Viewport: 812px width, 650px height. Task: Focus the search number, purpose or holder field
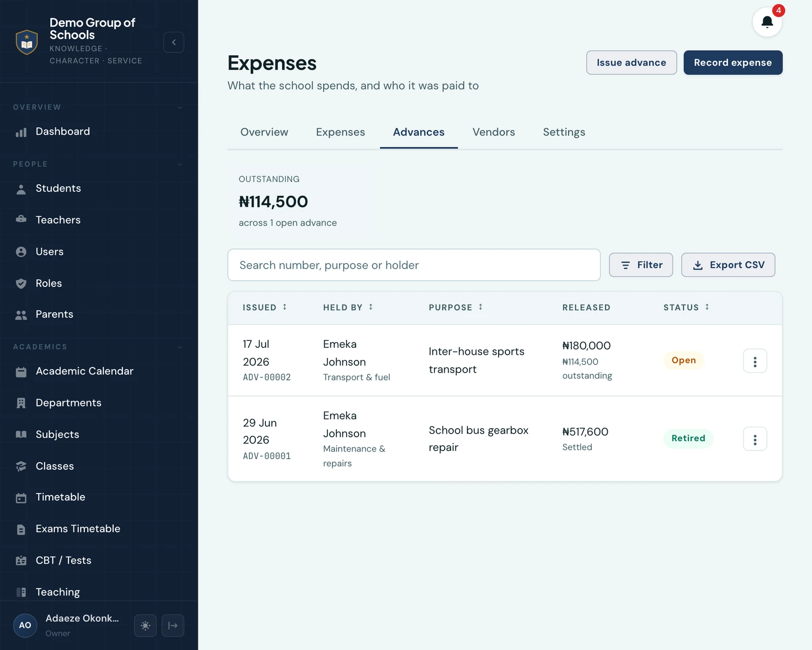(x=414, y=265)
